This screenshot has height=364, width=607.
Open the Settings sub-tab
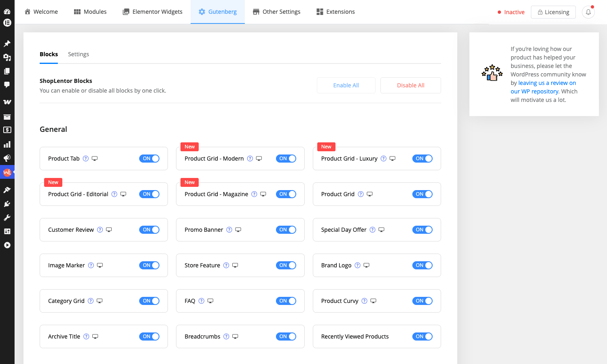(79, 54)
